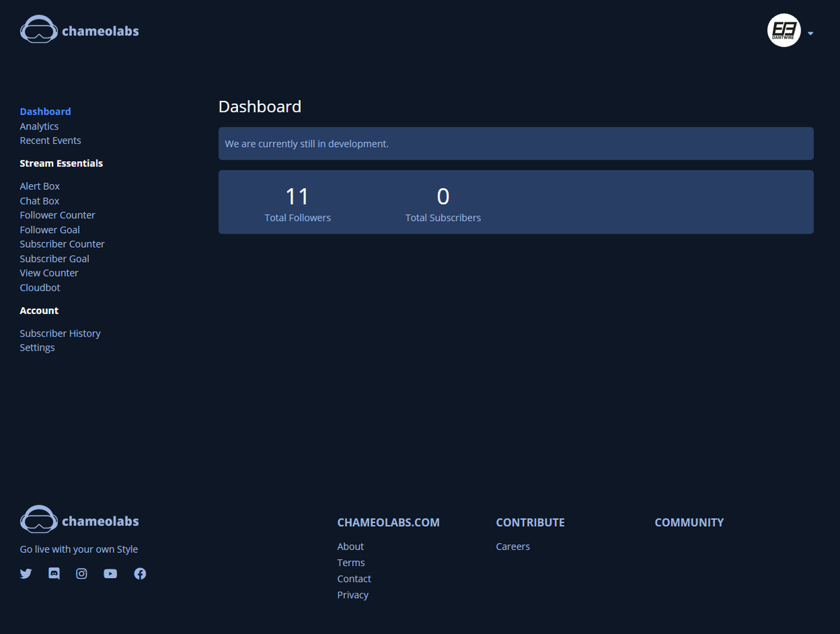Screen dimensions: 840x634
Task: Click the 'Total Subscribers' label
Action: pyautogui.click(x=443, y=218)
